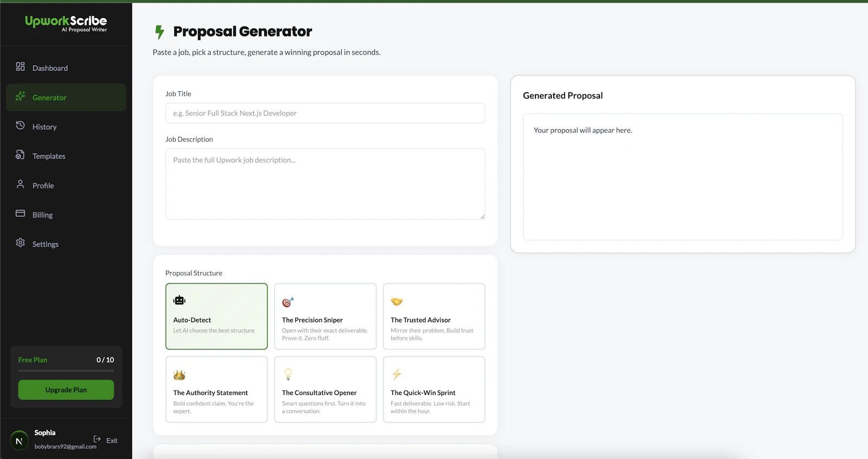Click the Settings gear icon
Screen dimensions: 868x459
(20, 243)
